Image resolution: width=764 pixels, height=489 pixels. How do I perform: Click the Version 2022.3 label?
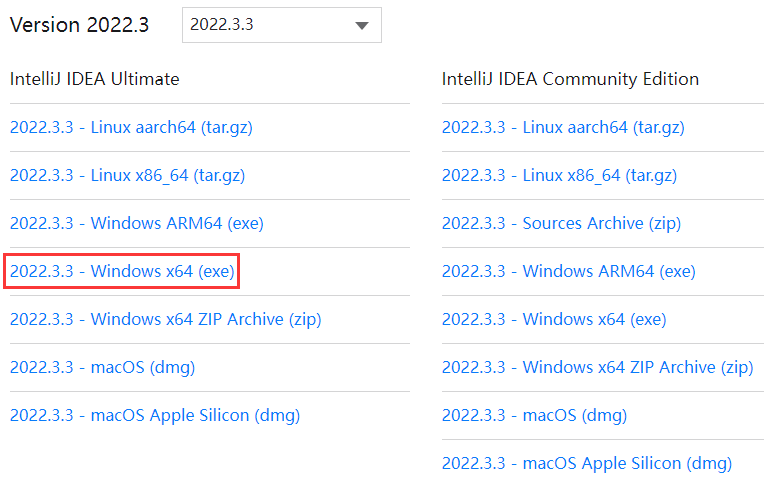tap(79, 25)
